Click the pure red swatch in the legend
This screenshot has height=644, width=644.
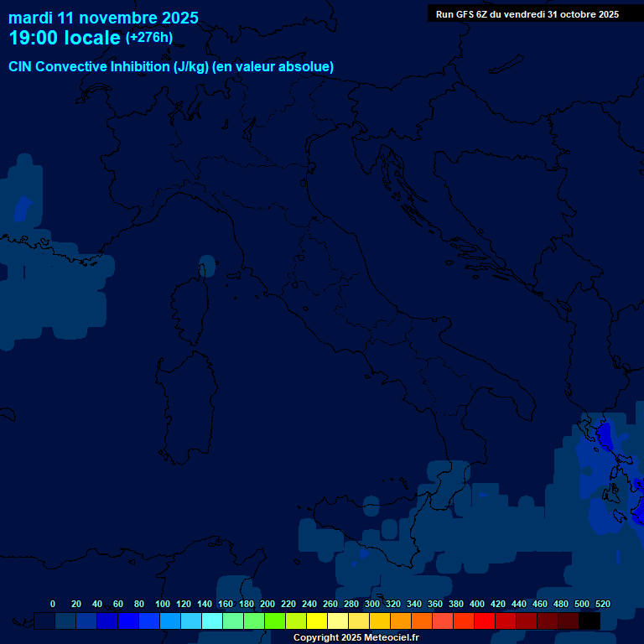pos(485,621)
